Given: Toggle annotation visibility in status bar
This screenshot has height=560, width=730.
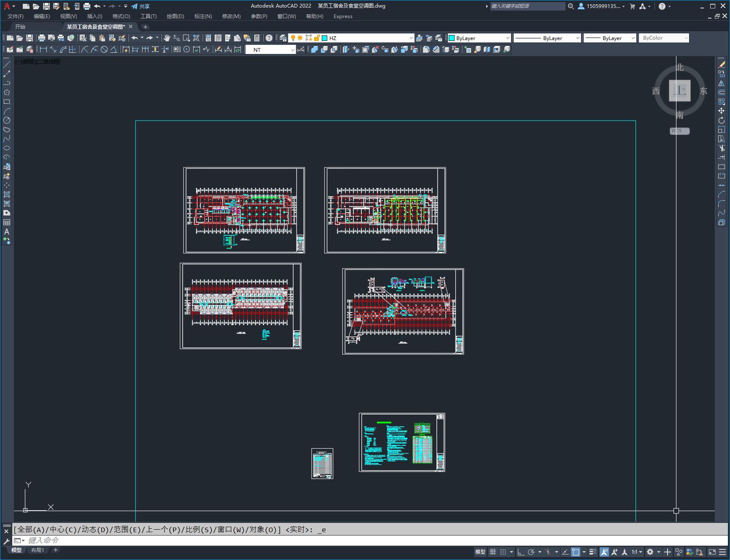Looking at the screenshot, I should point(604,552).
